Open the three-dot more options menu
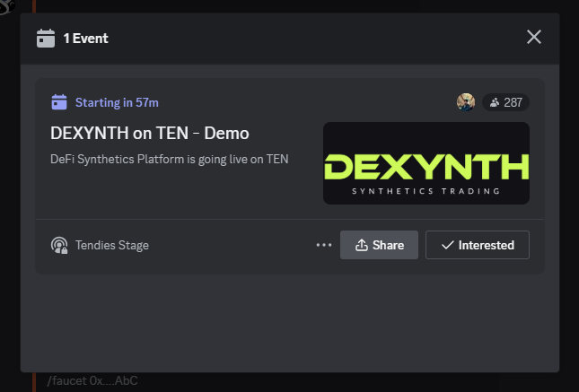This screenshot has height=392, width=579. [324, 245]
